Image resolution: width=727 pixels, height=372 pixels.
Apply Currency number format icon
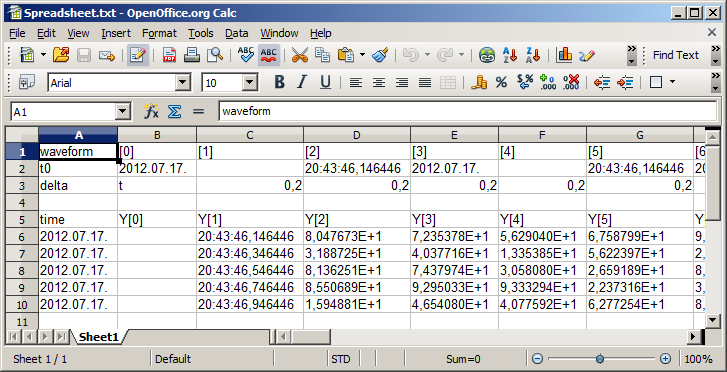coord(479,83)
